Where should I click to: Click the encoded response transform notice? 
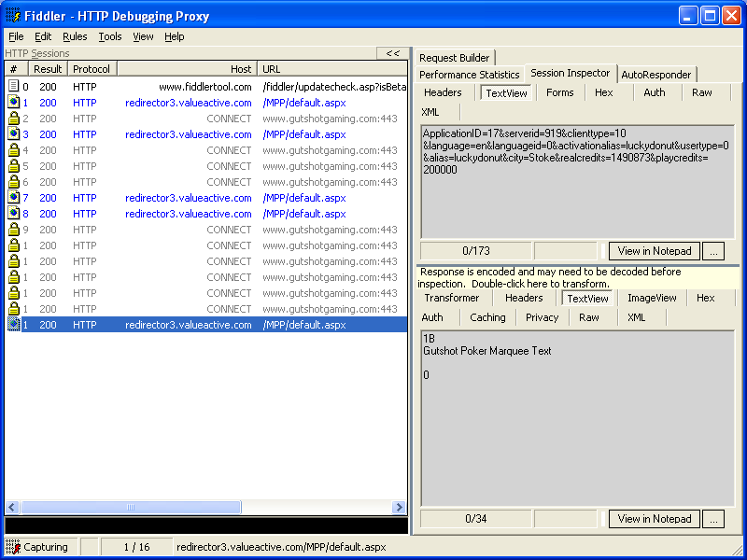578,277
